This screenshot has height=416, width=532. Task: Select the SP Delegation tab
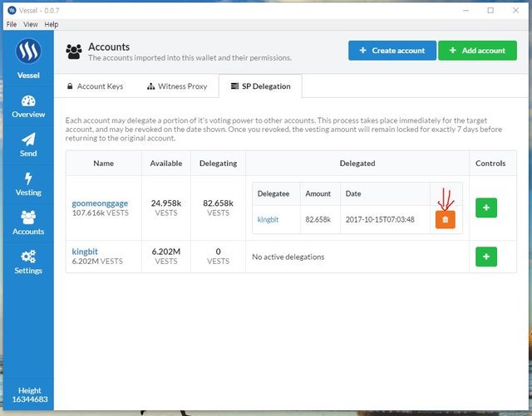tap(260, 86)
